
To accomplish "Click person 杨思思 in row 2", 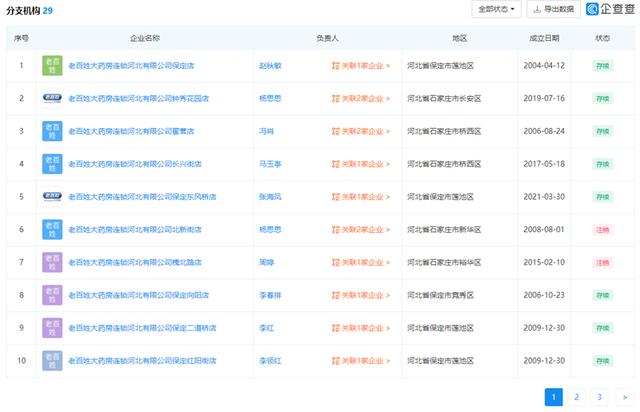I will [270, 98].
